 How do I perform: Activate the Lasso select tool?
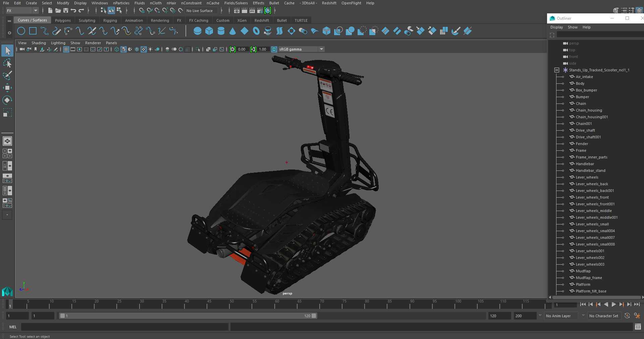point(7,63)
